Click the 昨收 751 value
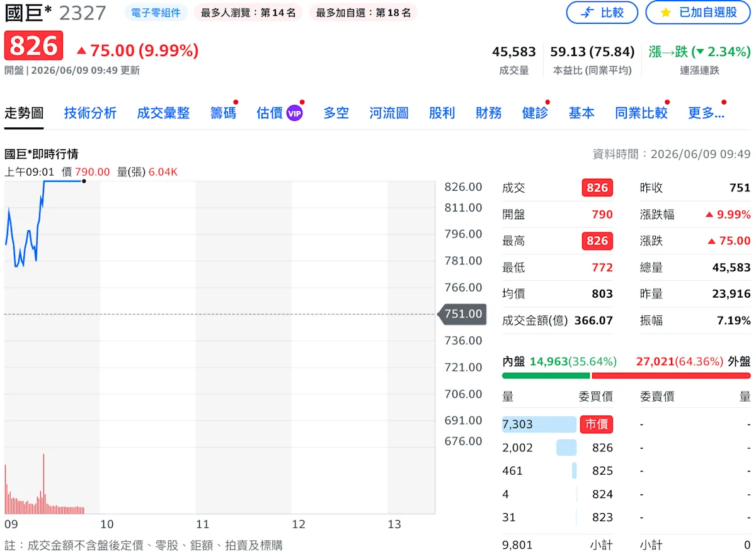 (x=740, y=188)
